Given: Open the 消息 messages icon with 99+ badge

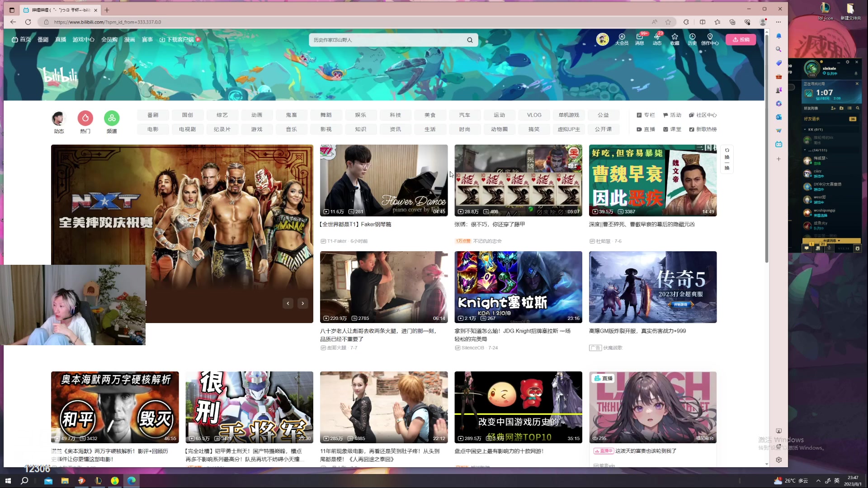Looking at the screenshot, I should 639,39.
